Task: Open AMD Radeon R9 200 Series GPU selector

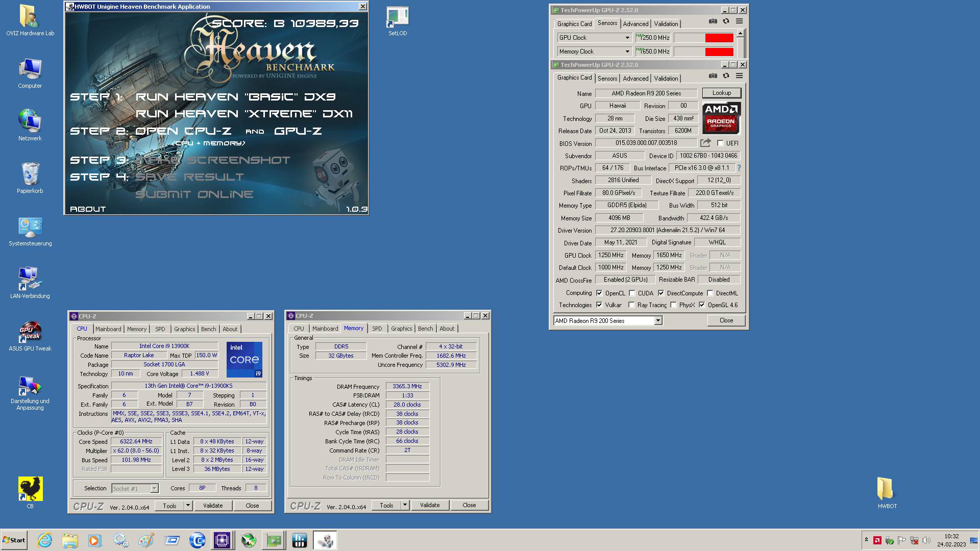Action: click(x=608, y=321)
